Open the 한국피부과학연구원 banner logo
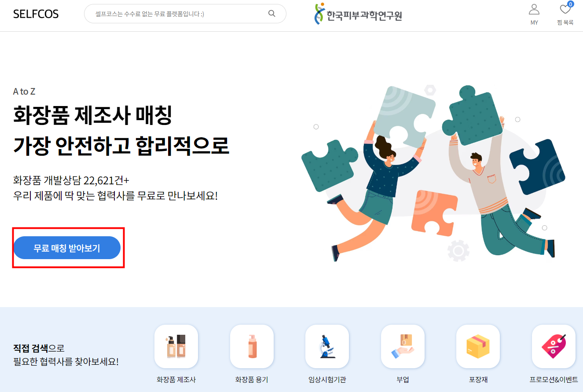 358,14
